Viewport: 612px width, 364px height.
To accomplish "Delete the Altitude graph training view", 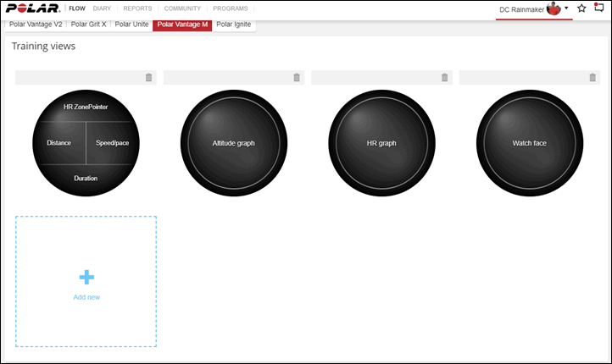I will (297, 78).
